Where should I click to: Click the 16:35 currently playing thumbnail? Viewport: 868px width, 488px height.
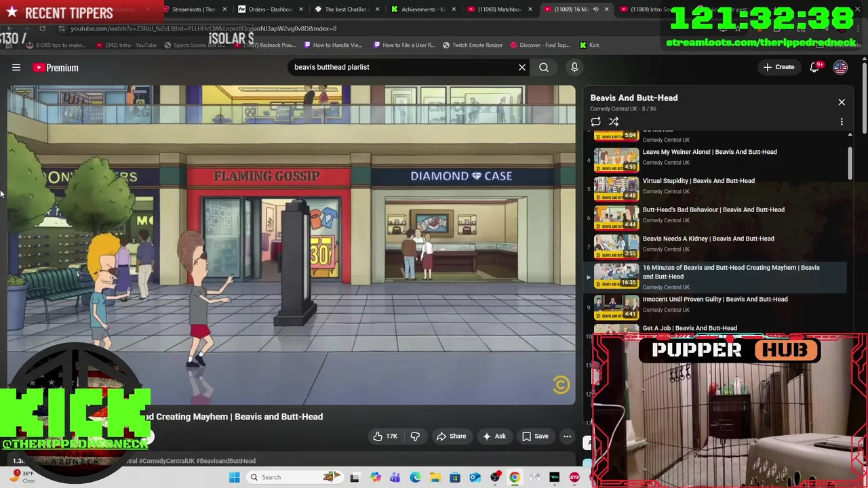pyautogui.click(x=616, y=276)
